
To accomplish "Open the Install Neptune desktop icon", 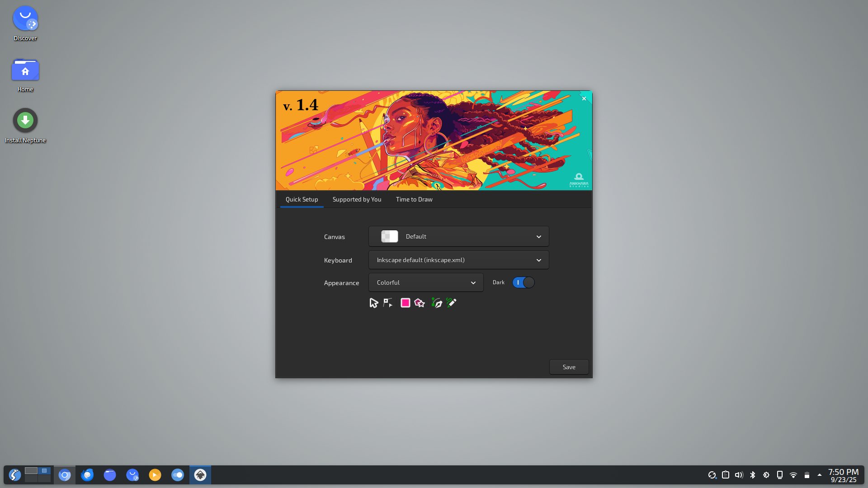I will [x=25, y=121].
